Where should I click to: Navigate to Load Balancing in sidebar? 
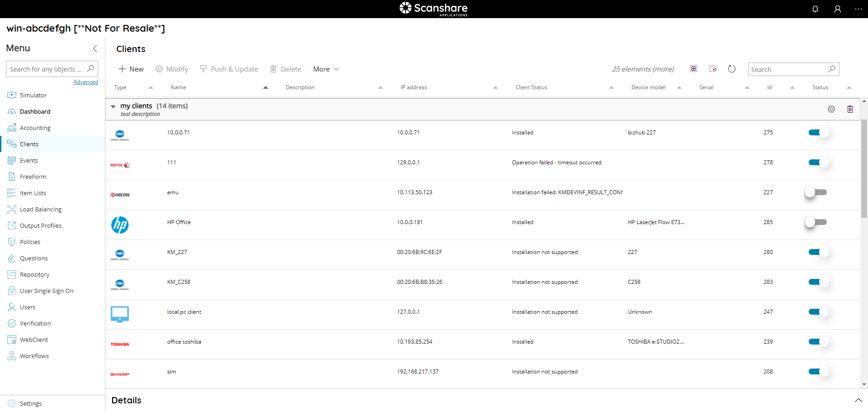click(40, 209)
